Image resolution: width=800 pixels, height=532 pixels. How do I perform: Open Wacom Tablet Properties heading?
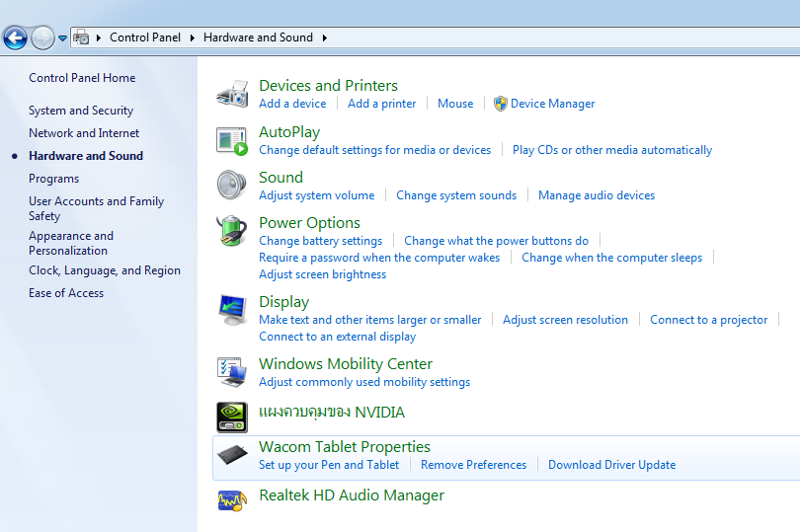click(345, 447)
